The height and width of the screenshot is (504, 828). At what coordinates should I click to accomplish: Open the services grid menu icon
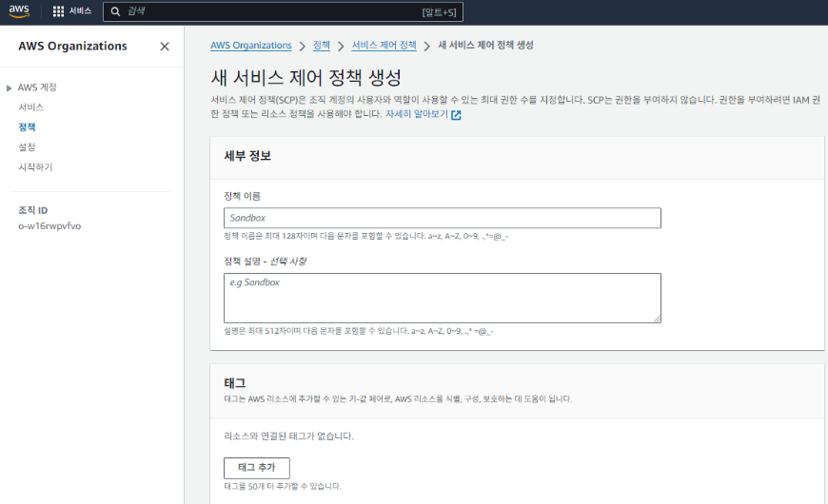pyautogui.click(x=59, y=11)
